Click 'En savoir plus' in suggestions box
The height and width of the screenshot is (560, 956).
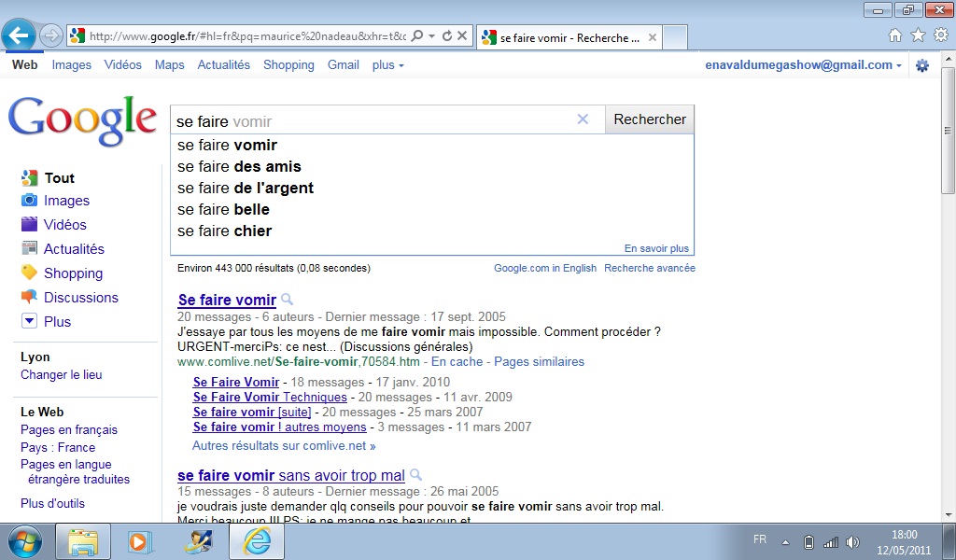pyautogui.click(x=656, y=248)
